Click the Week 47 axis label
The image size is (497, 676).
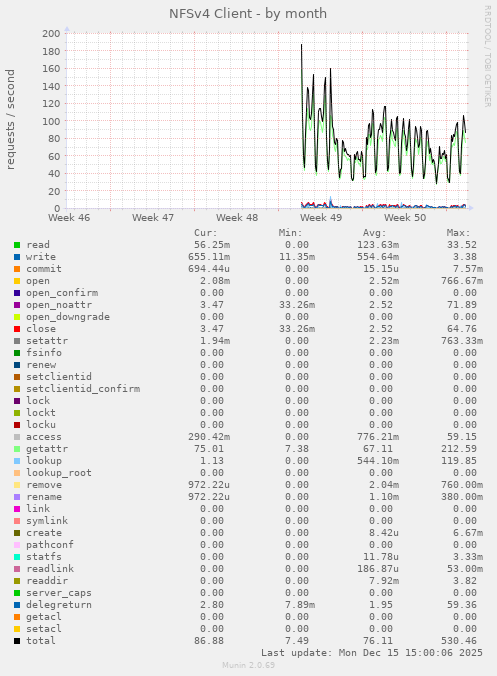[x=153, y=218]
